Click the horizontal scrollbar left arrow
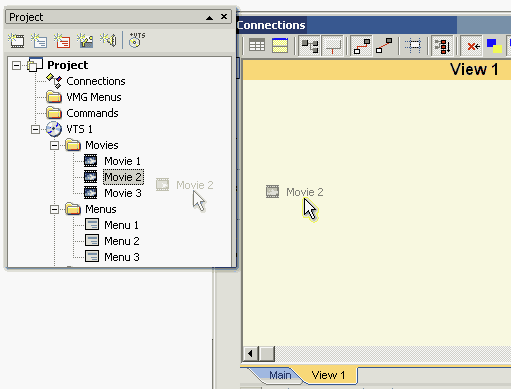Screen dimensions: 511x389 coord(250,354)
